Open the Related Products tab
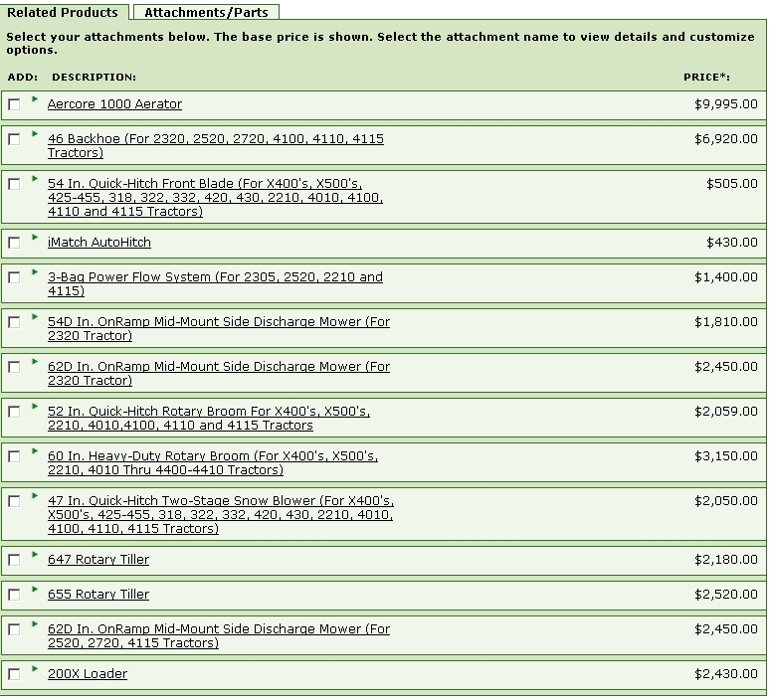Viewport: 771px width, 700px height. pos(63,13)
